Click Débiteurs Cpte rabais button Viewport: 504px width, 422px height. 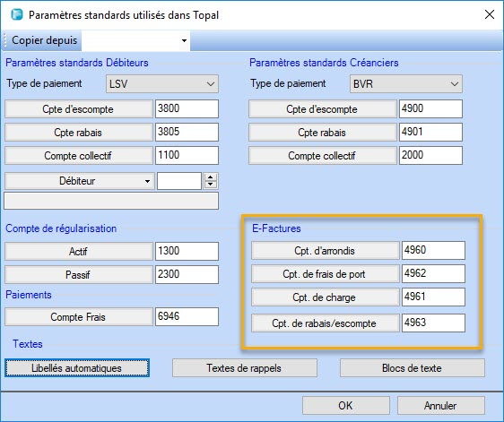point(78,133)
